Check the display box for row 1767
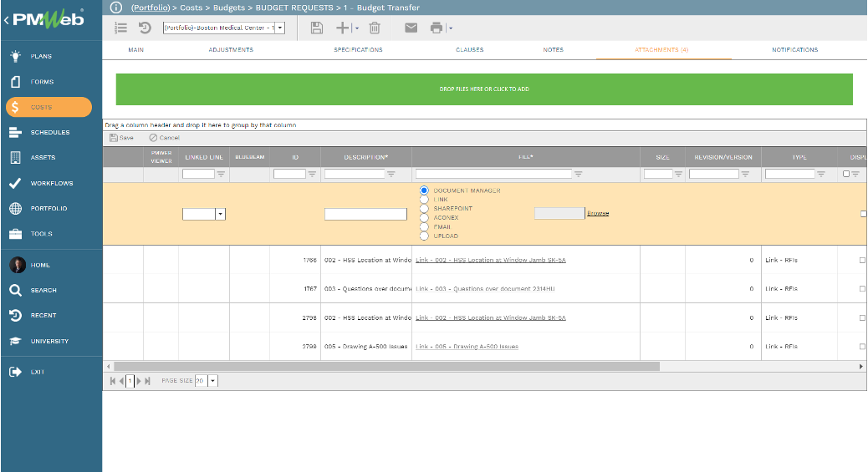The width and height of the screenshot is (868, 472). point(862,289)
